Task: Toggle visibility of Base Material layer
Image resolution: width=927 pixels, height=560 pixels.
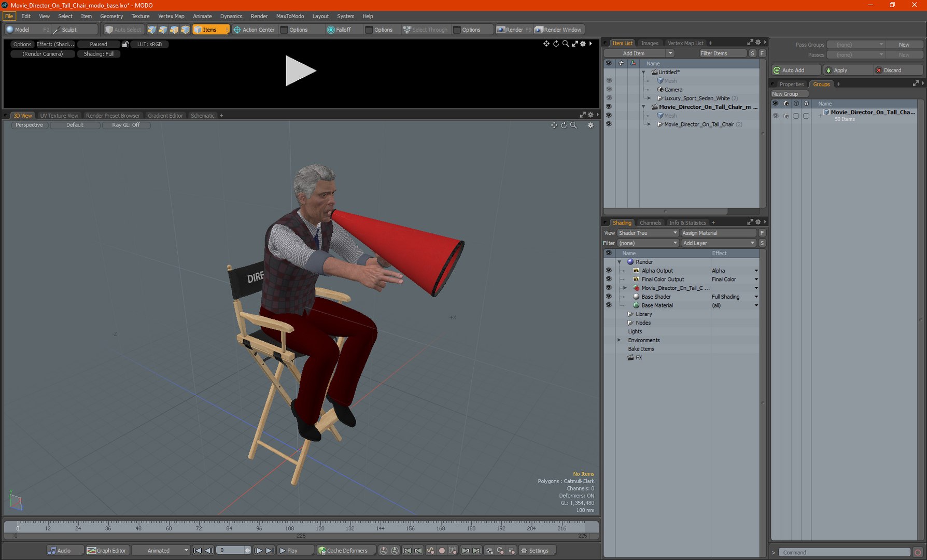Action: (609, 305)
